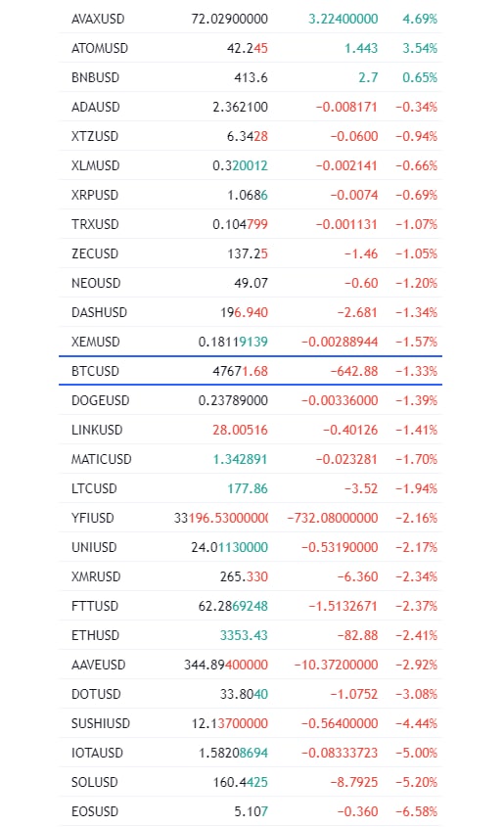Select the XMRUSD ticker
The width and height of the screenshot is (504, 827).
pos(96,576)
